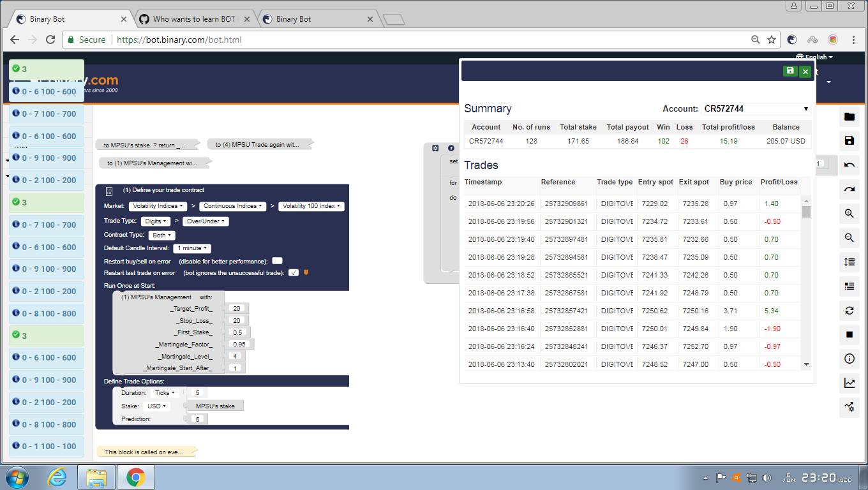Click the orange warning icon beside the restart checkbox
Screen dimensions: 868x490
point(306,272)
